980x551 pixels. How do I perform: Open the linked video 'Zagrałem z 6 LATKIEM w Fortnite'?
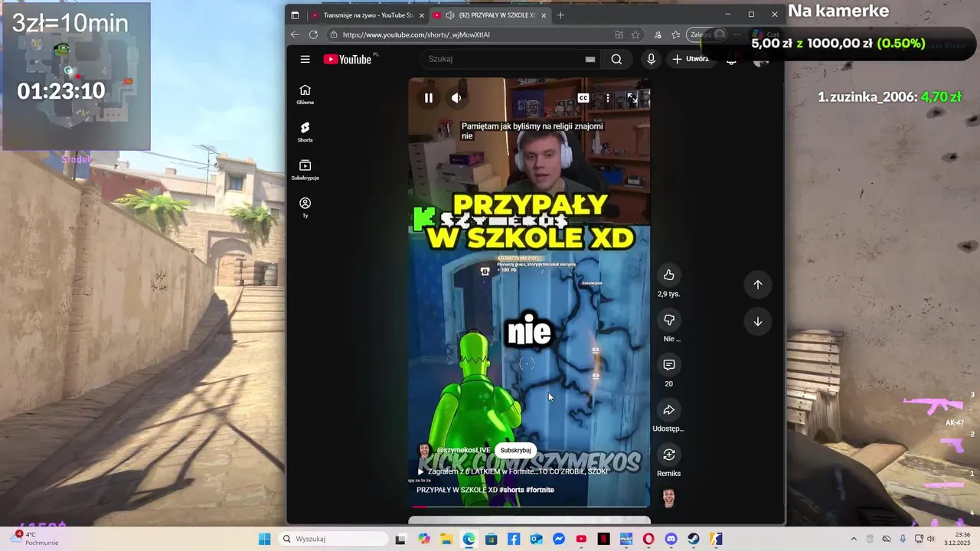tap(513, 471)
